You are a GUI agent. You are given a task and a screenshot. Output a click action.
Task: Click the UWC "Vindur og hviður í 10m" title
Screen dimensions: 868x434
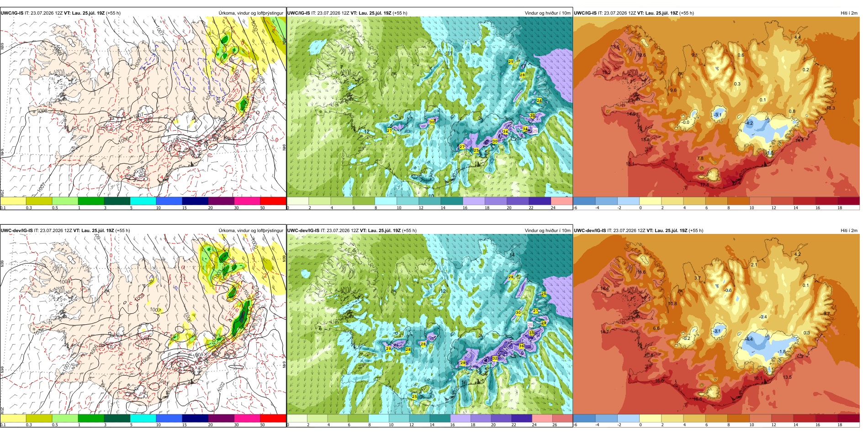click(x=547, y=13)
